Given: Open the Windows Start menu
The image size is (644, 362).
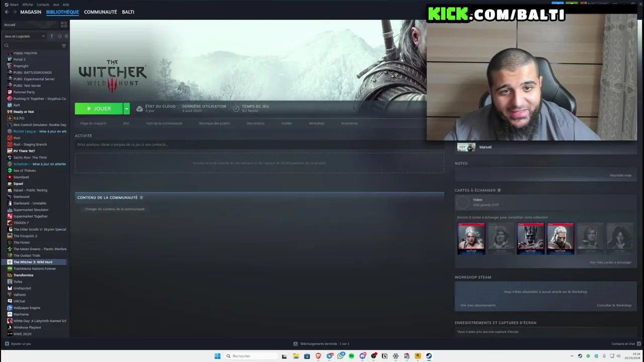Looking at the screenshot, I should [217, 356].
